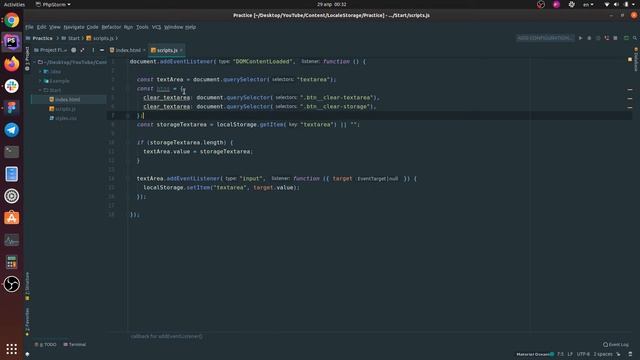Open the PhpStorm app menu in top bar

(53, 4)
